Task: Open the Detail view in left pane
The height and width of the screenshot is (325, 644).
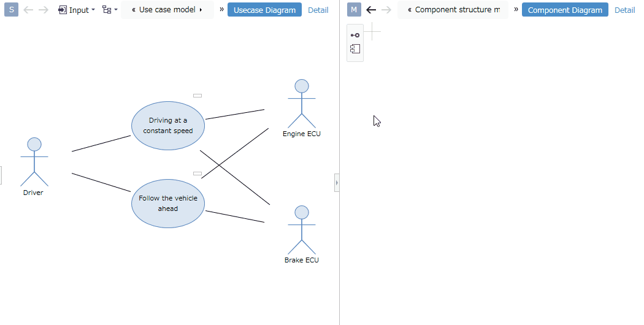Action: click(318, 10)
